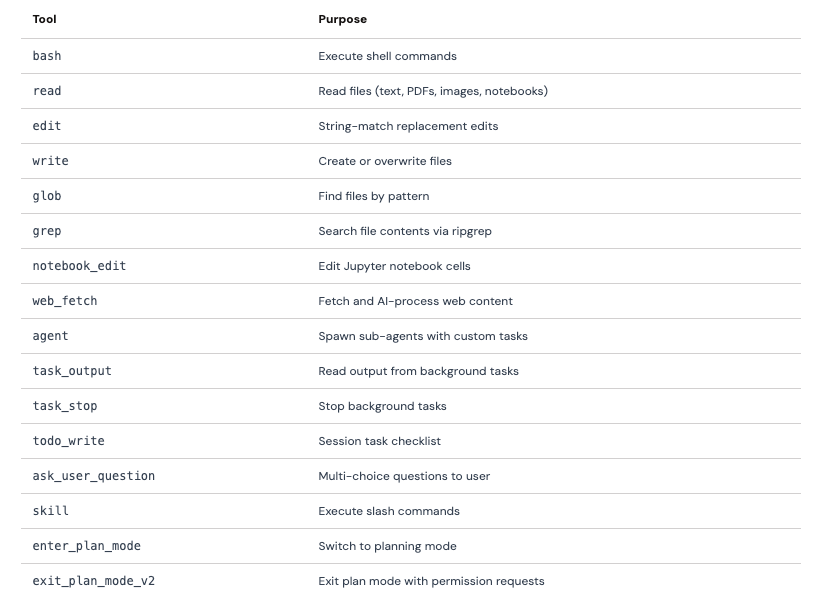Viewport: 826px width, 612px height.
Task: Click the agent tool entry
Action: [x=51, y=336]
